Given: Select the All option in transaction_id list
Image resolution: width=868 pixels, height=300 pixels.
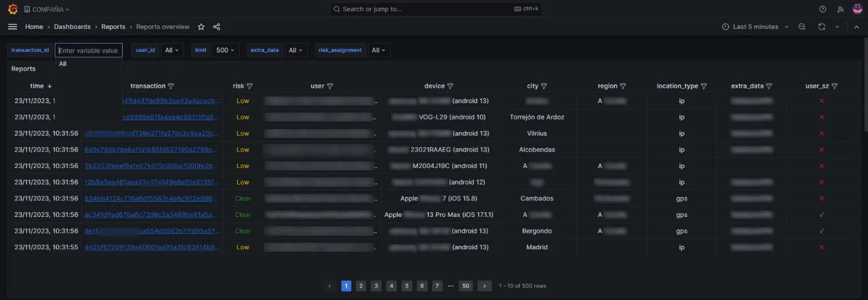Looking at the screenshot, I should point(88,64).
